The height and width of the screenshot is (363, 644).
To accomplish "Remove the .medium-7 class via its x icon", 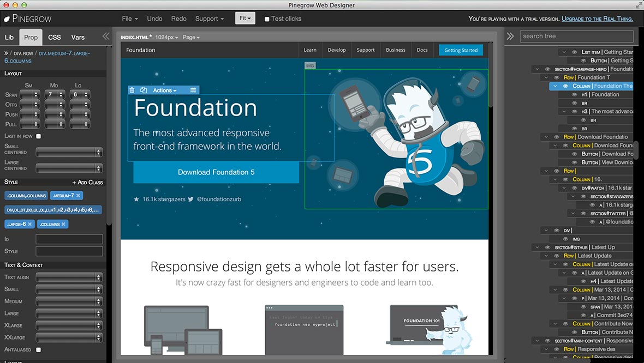I will point(79,196).
